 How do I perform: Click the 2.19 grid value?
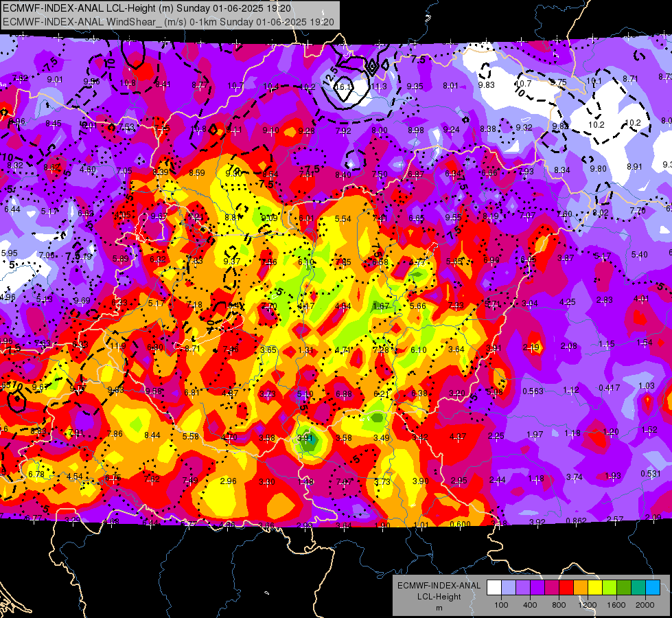click(531, 347)
